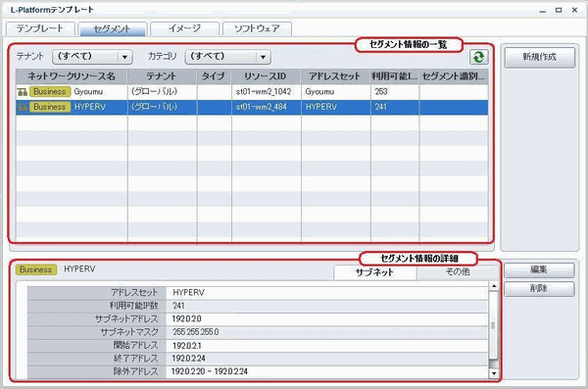Expand the テナント (すべて) combo box
This screenshot has width=588, height=389.
[92, 57]
